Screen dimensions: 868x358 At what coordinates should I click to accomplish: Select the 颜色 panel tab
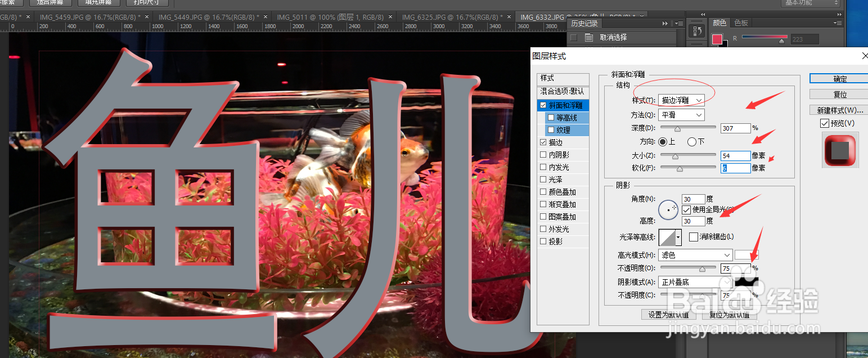pos(719,23)
